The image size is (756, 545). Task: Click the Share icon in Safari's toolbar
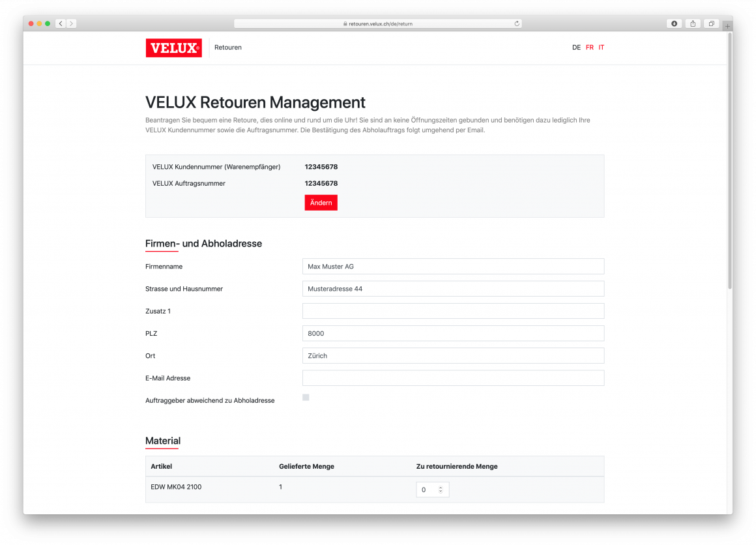(x=693, y=23)
